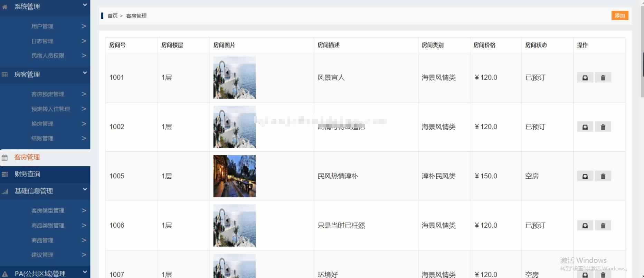Open the 日志管理 menu item

point(42,41)
